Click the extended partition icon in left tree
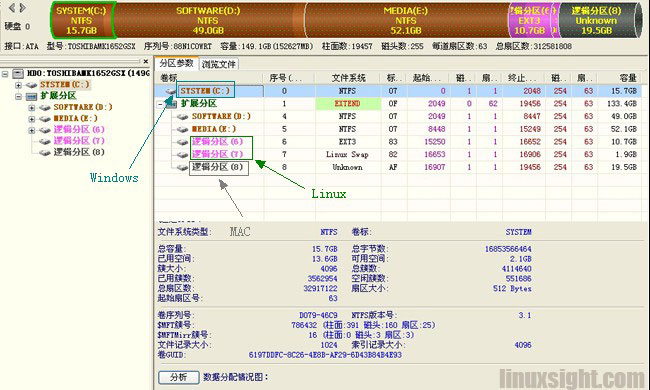The width and height of the screenshot is (650, 390). point(32,96)
